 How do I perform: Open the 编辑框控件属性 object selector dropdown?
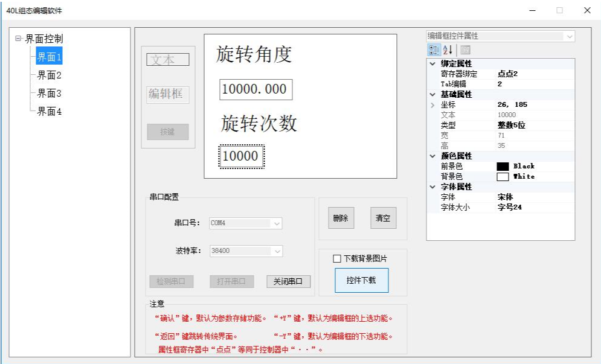[x=569, y=36]
